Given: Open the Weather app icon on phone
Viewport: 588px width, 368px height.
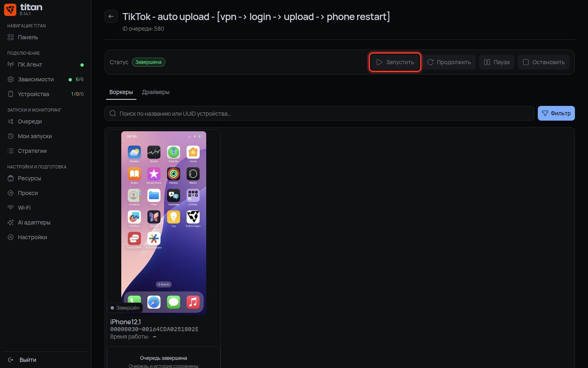Looking at the screenshot, I should point(134,152).
